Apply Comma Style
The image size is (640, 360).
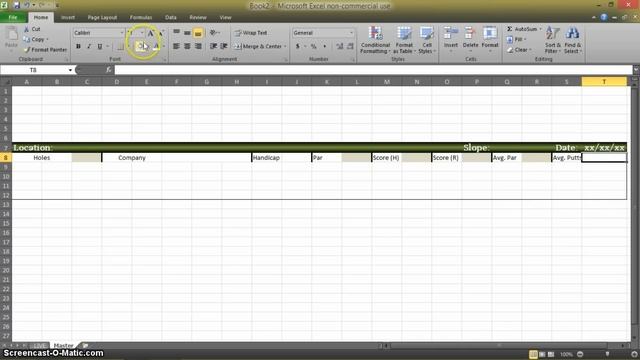pyautogui.click(x=324, y=47)
